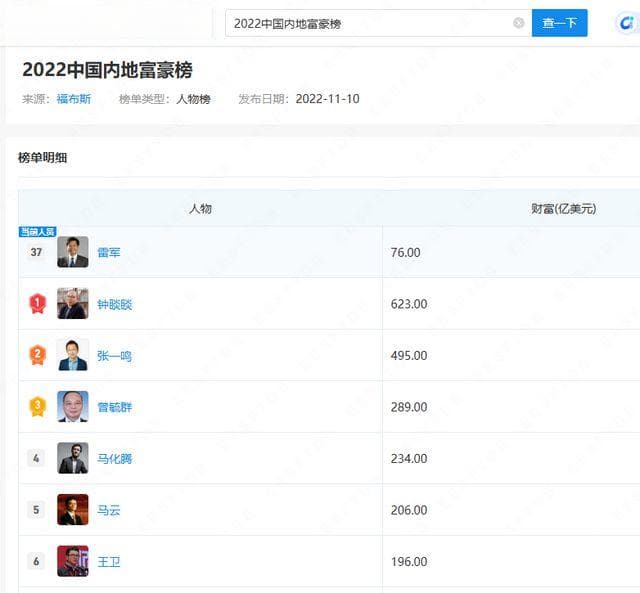Click the 2022中国内地富豪榜 page title
The image size is (640, 593).
(x=107, y=70)
